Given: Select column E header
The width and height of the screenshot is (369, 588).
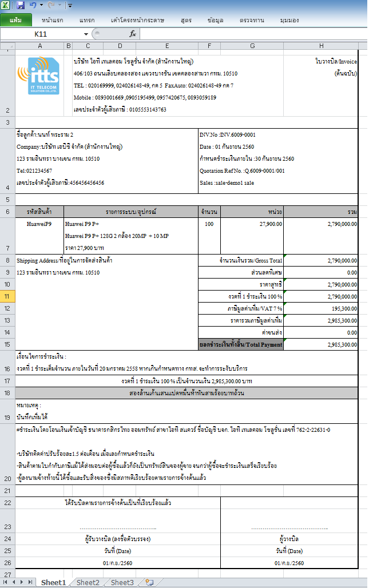Looking at the screenshot, I should pos(167,46).
